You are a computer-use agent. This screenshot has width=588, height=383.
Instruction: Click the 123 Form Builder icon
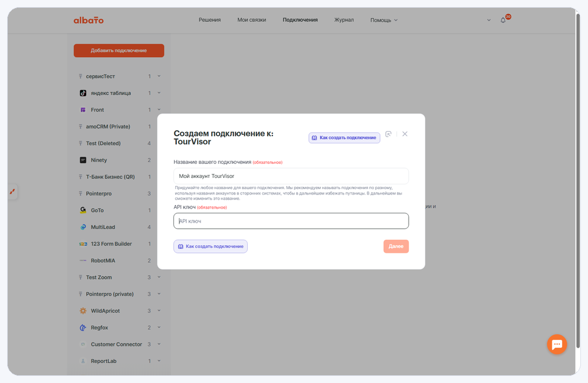(83, 244)
